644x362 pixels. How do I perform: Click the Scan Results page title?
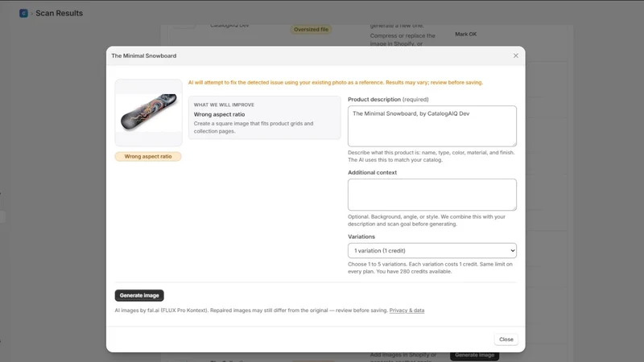pyautogui.click(x=59, y=13)
